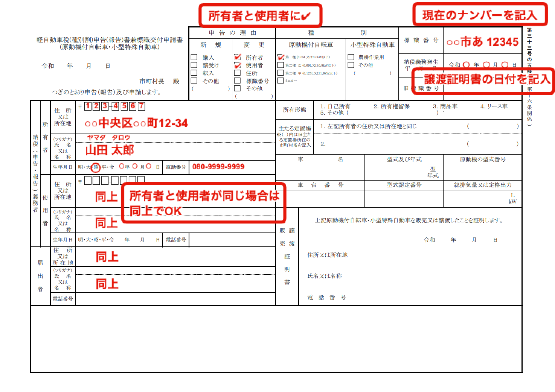Toggle the 使用者 checkbox under 変更
Viewport: 555px width, 392px height.
point(238,65)
